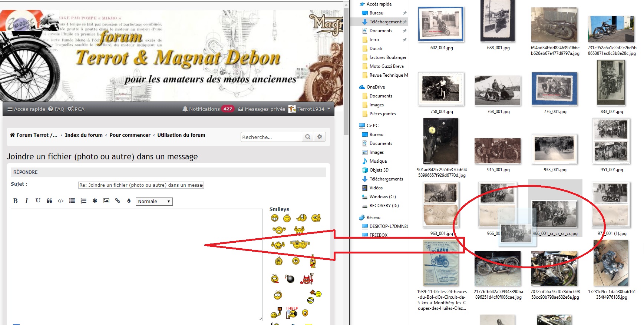Open the font colour tool, the drop icon
Viewport: 644px width, 325px height.
coord(129,201)
